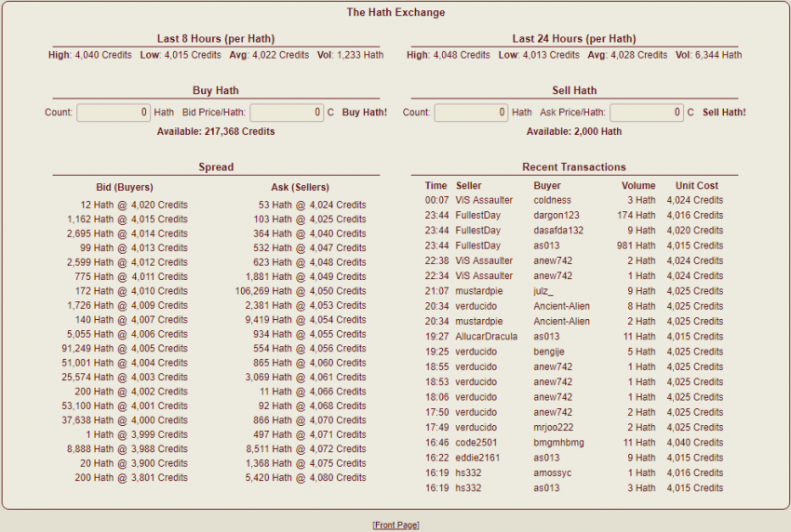Select the ask 53 Hath @ 4,024 Credits

[x=313, y=205]
